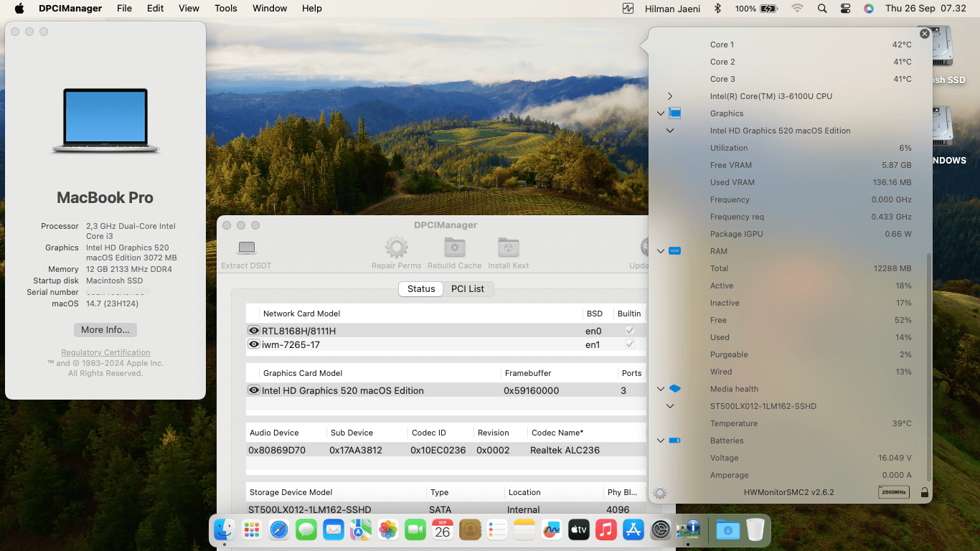Toggle eye icon for RTL8168H/8111H row
This screenshot has height=551, width=980.
[254, 331]
